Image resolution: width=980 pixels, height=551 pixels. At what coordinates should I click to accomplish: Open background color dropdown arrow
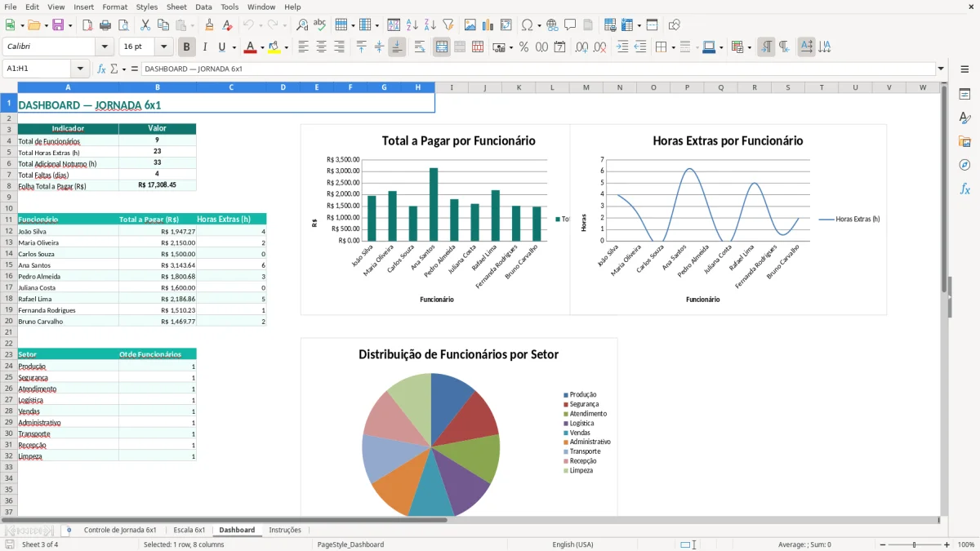286,47
